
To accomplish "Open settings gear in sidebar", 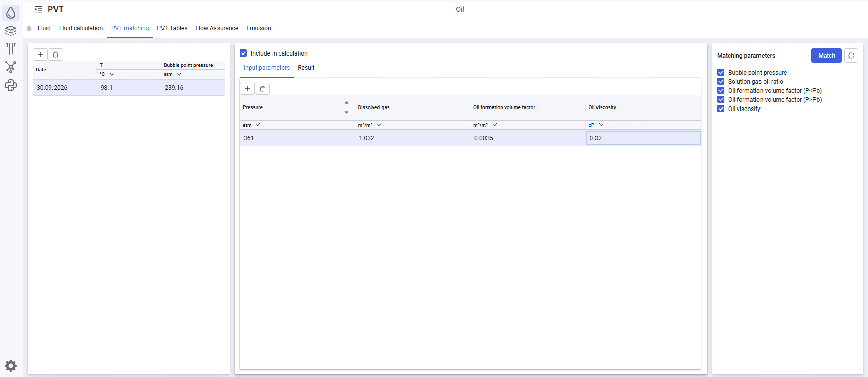I will pos(11,366).
